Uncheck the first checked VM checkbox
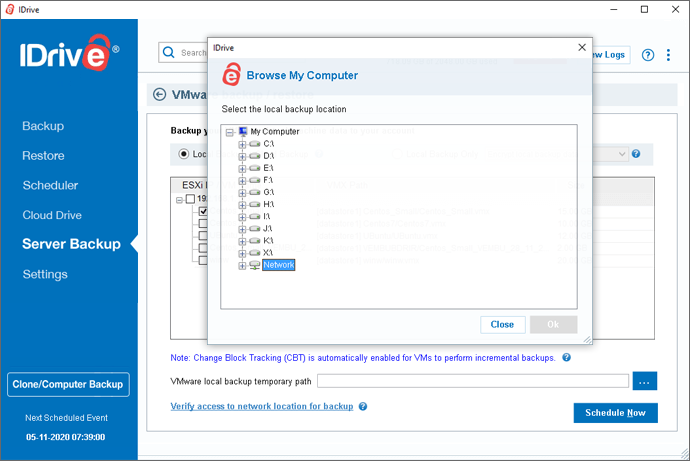Viewport: 690px width, 461px height. (x=203, y=211)
